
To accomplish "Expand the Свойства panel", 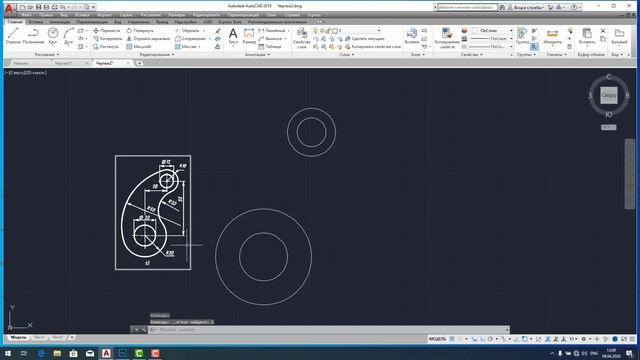I will coord(471,55).
